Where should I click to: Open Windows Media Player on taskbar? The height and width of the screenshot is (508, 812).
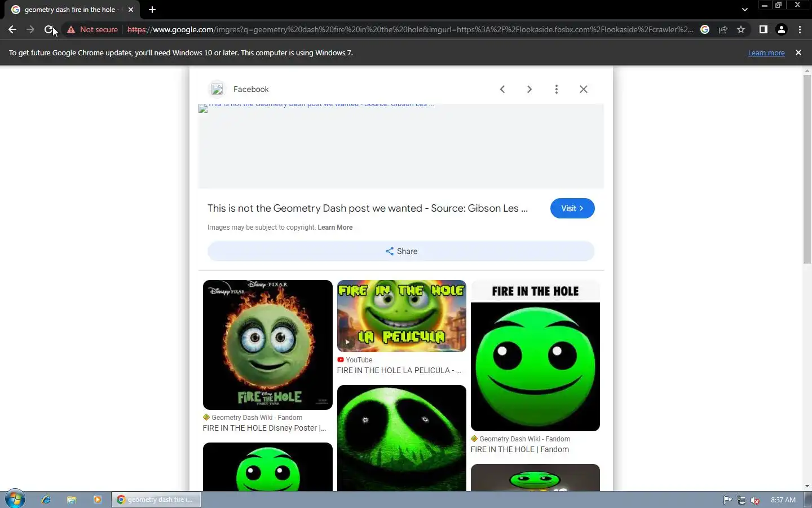click(x=97, y=500)
